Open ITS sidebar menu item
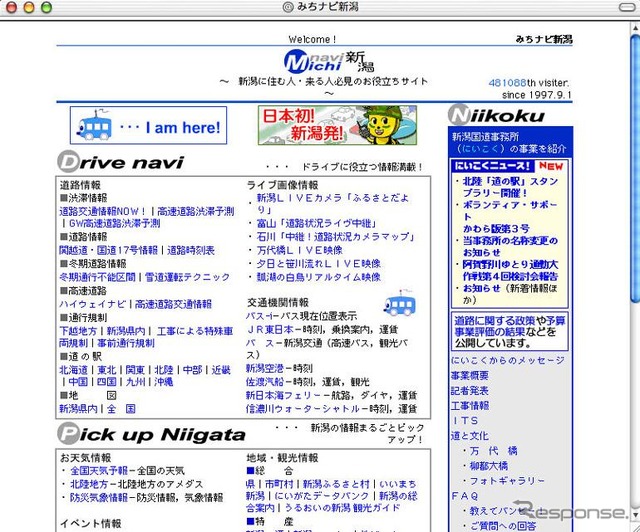640x532 pixels. click(465, 421)
